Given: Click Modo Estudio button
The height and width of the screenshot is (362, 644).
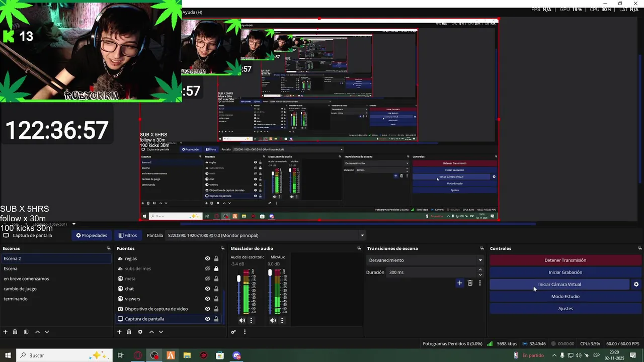Looking at the screenshot, I should coord(565,297).
